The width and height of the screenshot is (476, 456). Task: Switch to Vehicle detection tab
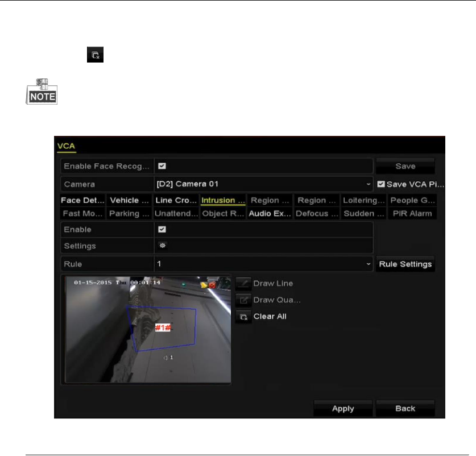click(129, 200)
